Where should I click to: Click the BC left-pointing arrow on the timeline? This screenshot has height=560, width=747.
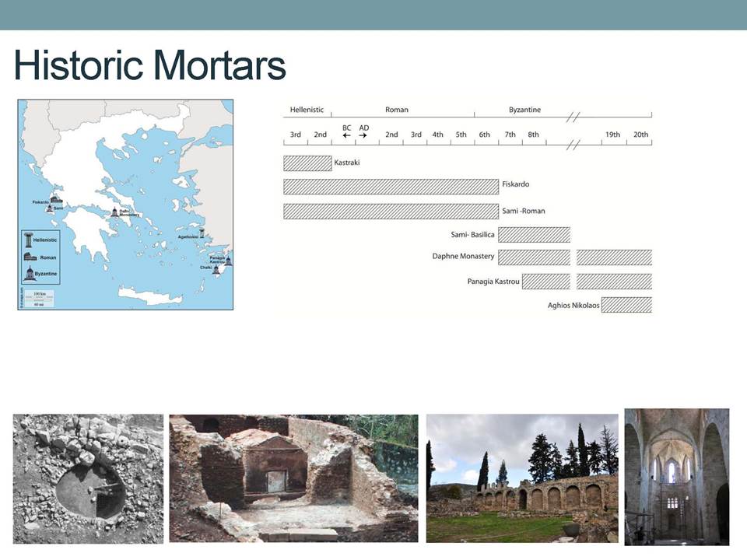coord(347,135)
